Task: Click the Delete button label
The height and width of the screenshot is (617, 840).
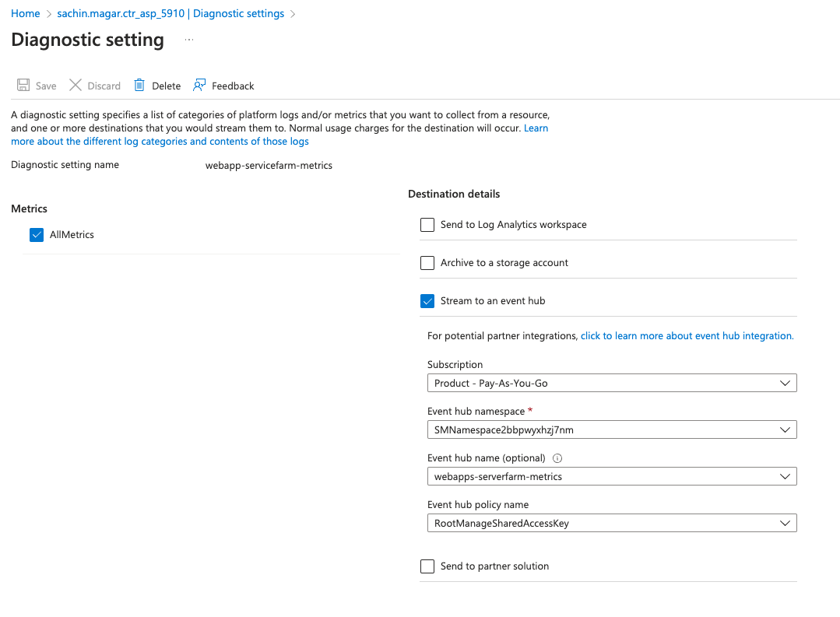Action: [166, 86]
